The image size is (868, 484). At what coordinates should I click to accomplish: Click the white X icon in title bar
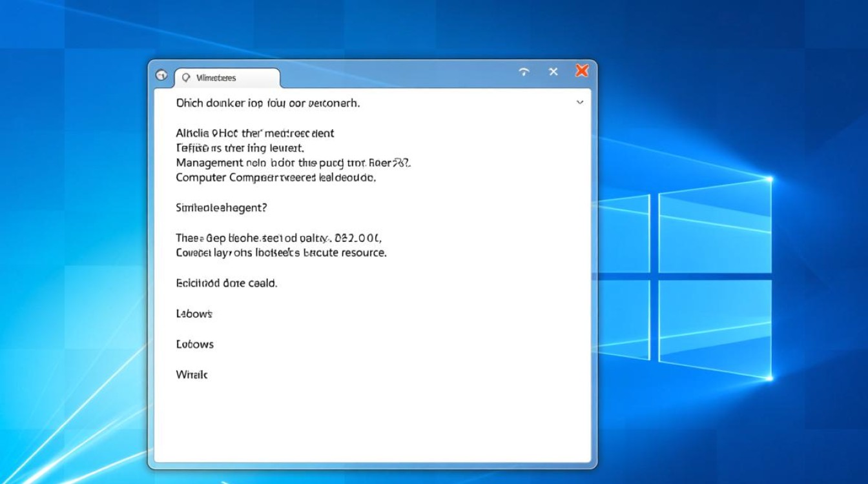coord(553,72)
